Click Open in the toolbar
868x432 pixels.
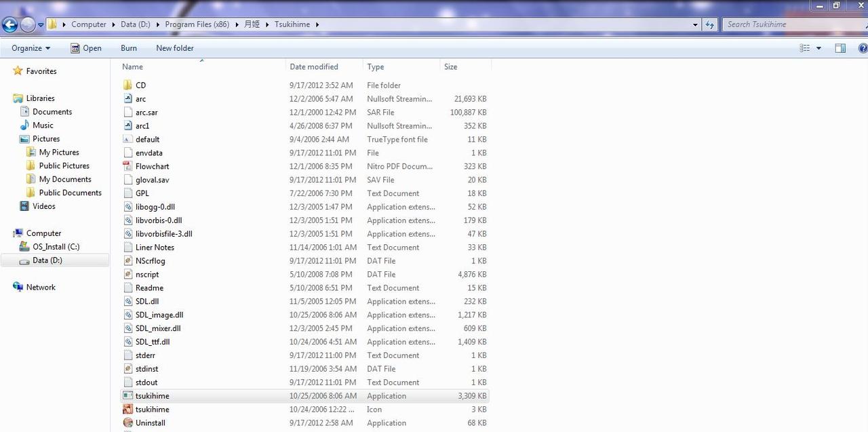pyautogui.click(x=86, y=48)
